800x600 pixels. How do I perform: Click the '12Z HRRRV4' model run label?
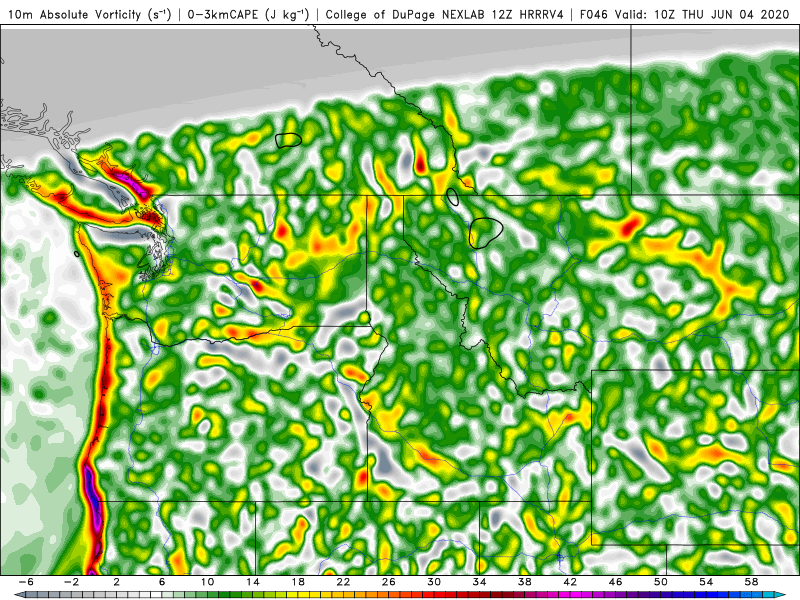pyautogui.click(x=528, y=14)
